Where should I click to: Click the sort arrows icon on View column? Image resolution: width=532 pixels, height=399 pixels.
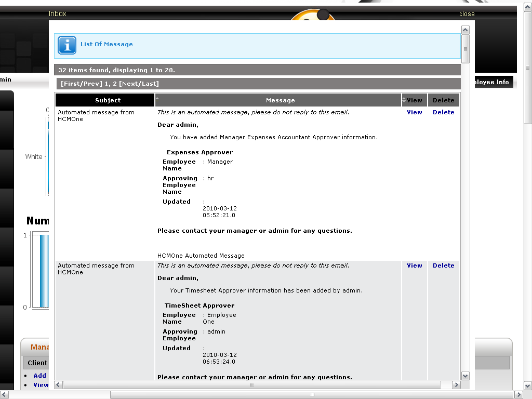click(404, 100)
